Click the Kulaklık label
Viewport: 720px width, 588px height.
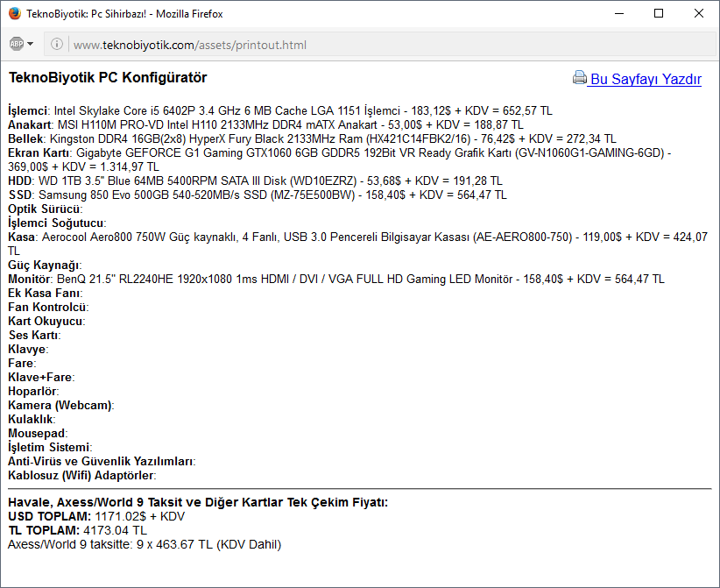click(x=31, y=419)
